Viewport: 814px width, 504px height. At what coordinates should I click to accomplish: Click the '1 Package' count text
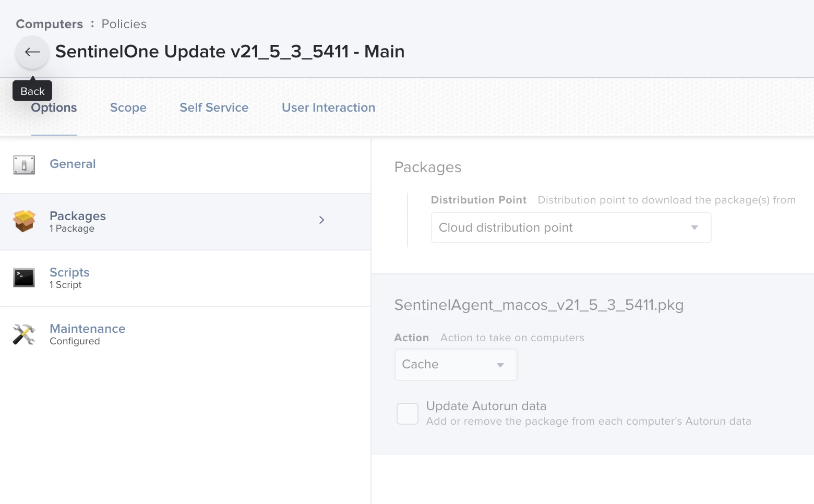[x=72, y=229]
